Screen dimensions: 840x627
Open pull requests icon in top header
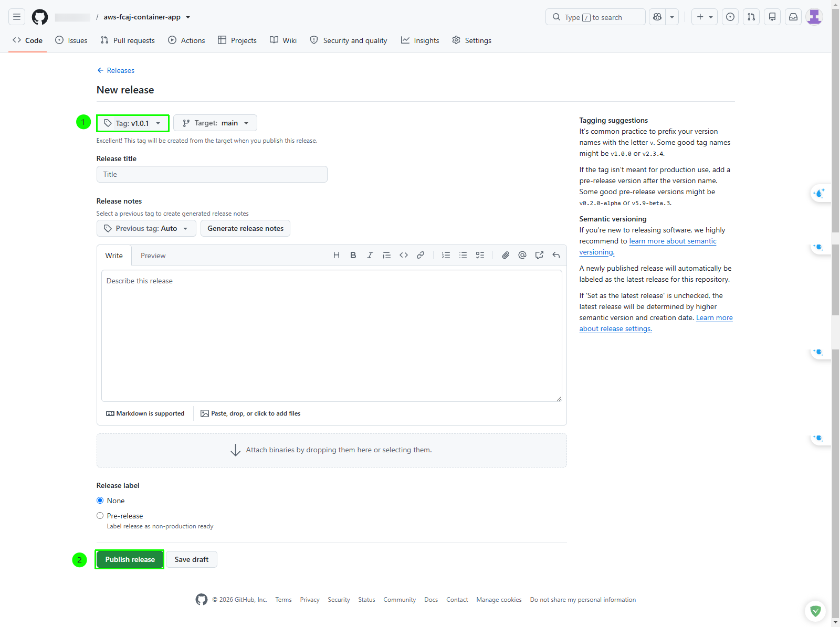[751, 17]
